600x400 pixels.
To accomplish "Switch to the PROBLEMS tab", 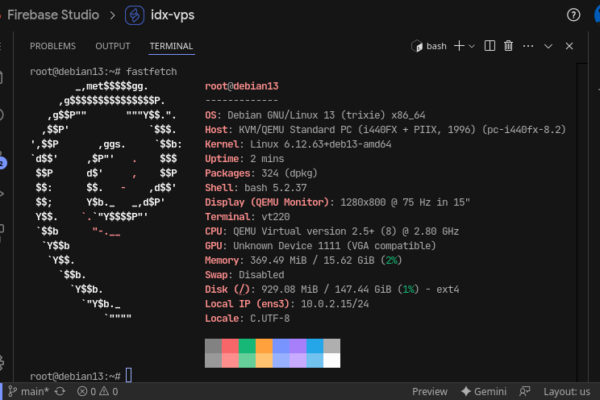I will pyautogui.click(x=53, y=46).
